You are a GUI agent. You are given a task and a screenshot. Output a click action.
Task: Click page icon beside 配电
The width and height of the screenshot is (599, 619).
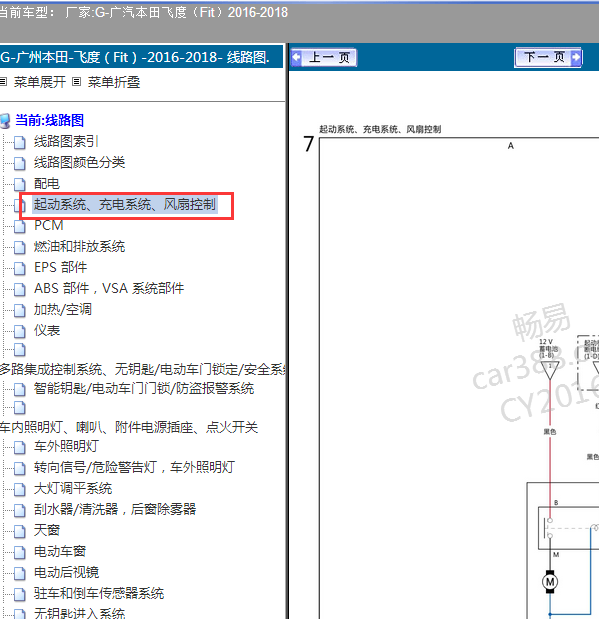20,184
